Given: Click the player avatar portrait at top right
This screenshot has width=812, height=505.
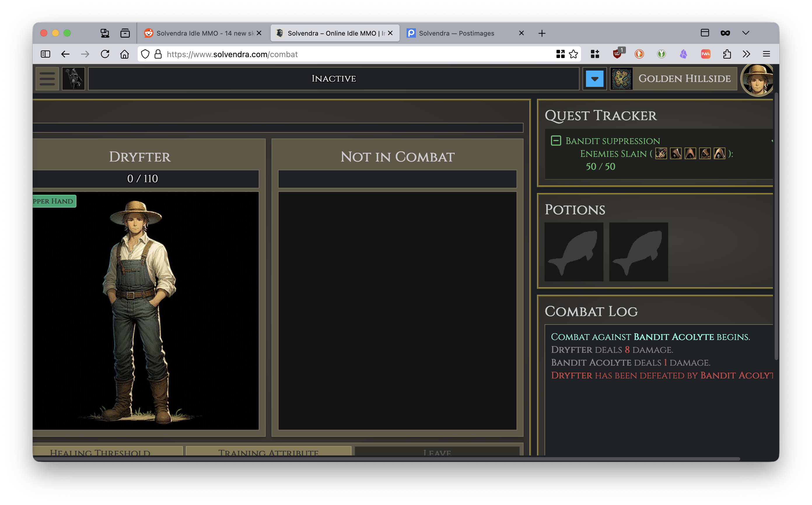Looking at the screenshot, I should pyautogui.click(x=757, y=80).
